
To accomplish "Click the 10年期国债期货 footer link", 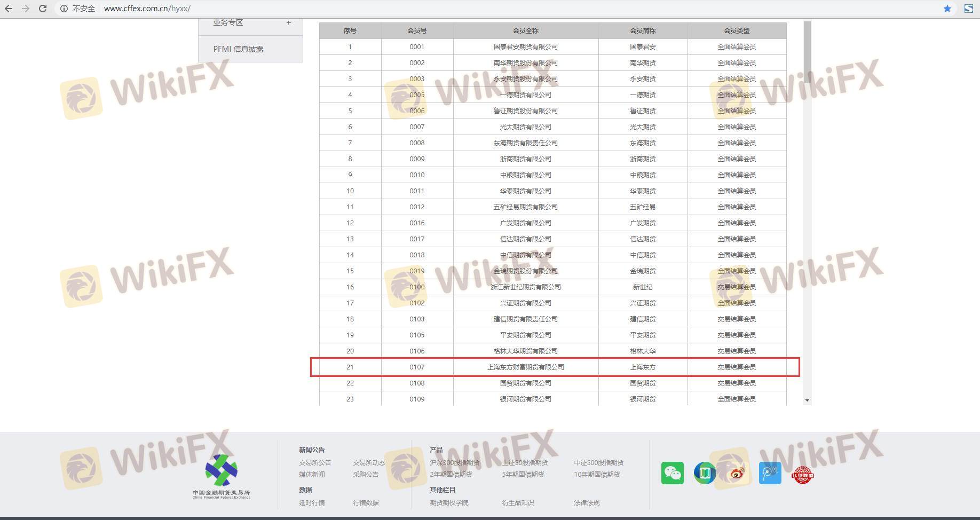I will pos(597,474).
